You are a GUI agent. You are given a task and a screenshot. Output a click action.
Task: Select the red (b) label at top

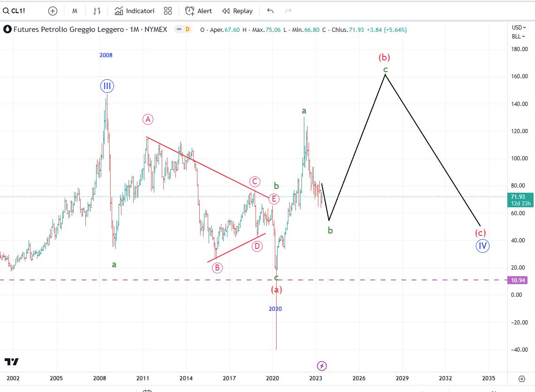coord(384,57)
